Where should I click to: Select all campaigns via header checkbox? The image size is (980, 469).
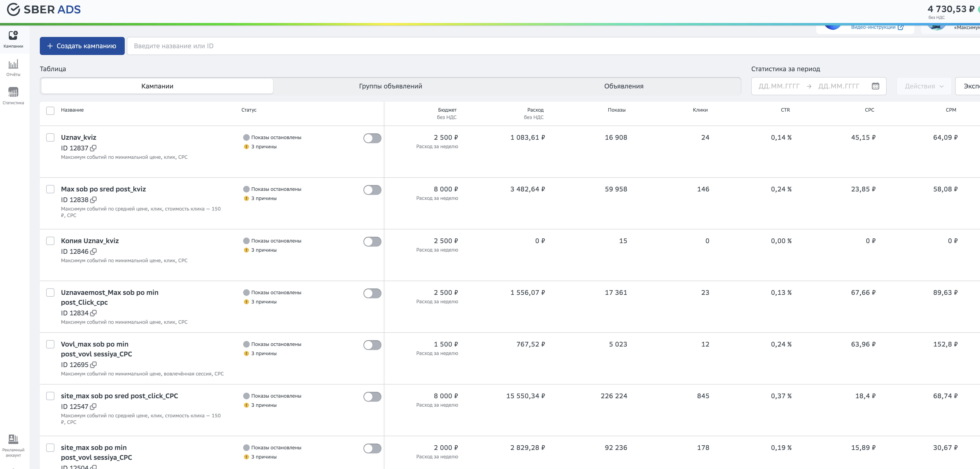click(x=50, y=110)
